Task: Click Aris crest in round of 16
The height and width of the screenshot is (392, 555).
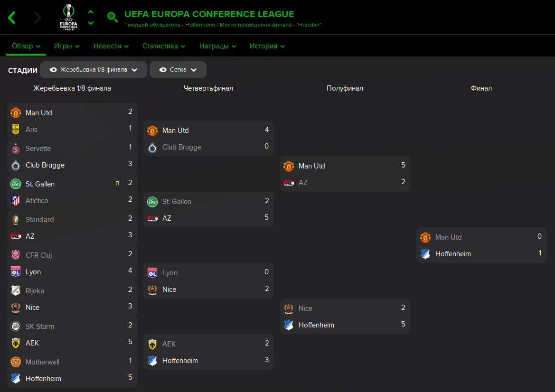Action: coord(16,130)
